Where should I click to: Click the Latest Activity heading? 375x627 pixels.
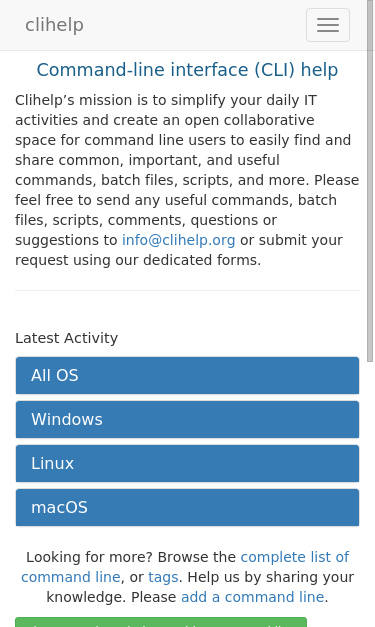[66, 338]
